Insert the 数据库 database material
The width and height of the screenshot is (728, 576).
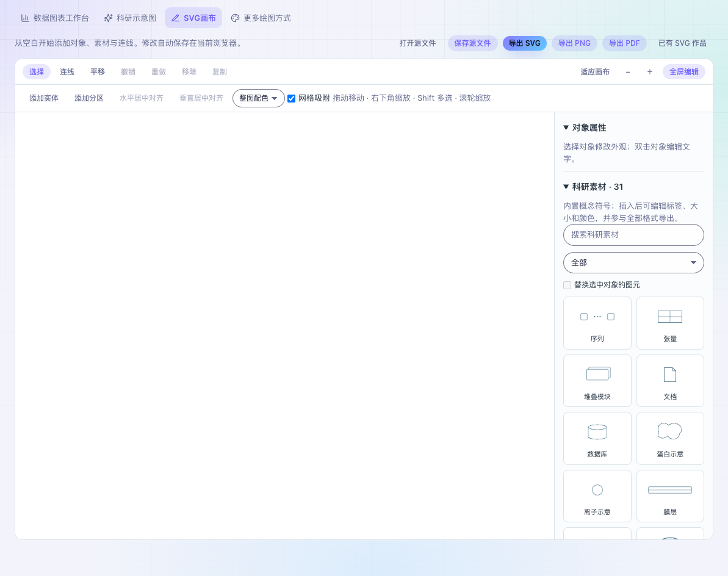pos(597,438)
